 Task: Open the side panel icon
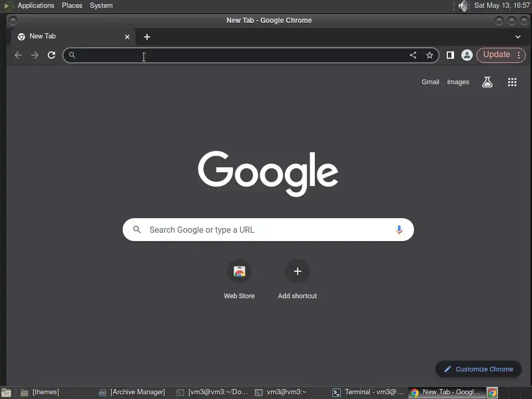[450, 55]
